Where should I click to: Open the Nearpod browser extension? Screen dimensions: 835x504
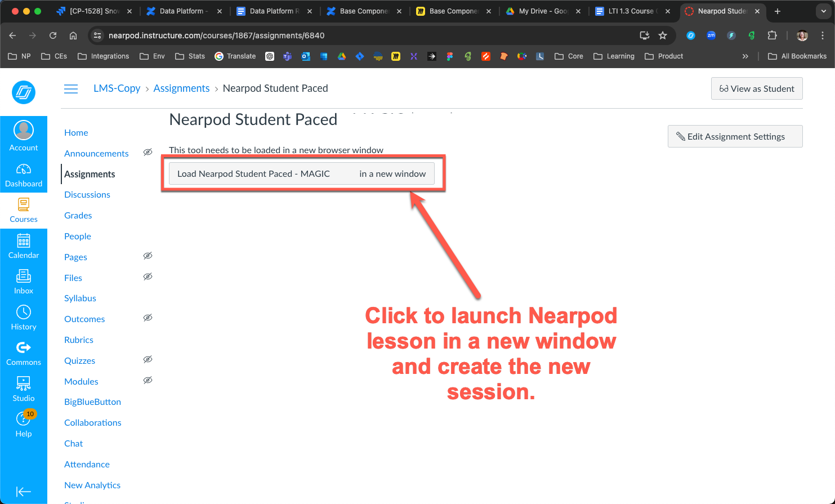point(691,35)
